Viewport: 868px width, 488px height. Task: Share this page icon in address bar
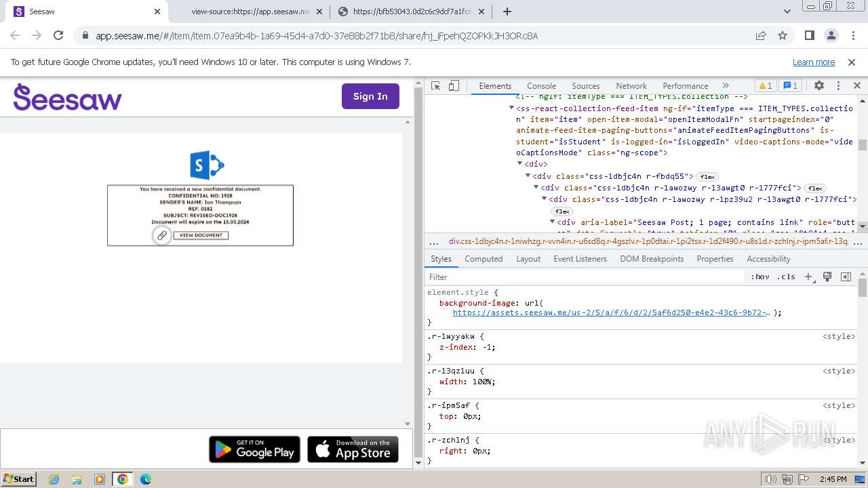coord(761,35)
